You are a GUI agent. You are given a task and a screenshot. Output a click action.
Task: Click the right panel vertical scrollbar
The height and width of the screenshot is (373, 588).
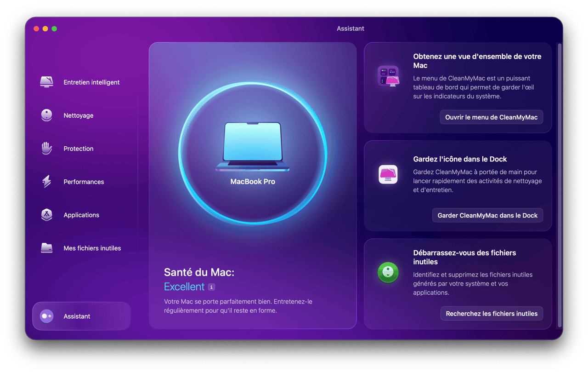pyautogui.click(x=559, y=185)
